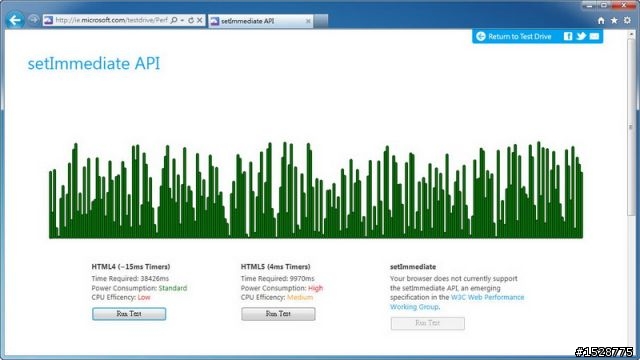The height and width of the screenshot is (360, 640).
Task: Click CPU Efficiency Low value
Action: coord(144,297)
